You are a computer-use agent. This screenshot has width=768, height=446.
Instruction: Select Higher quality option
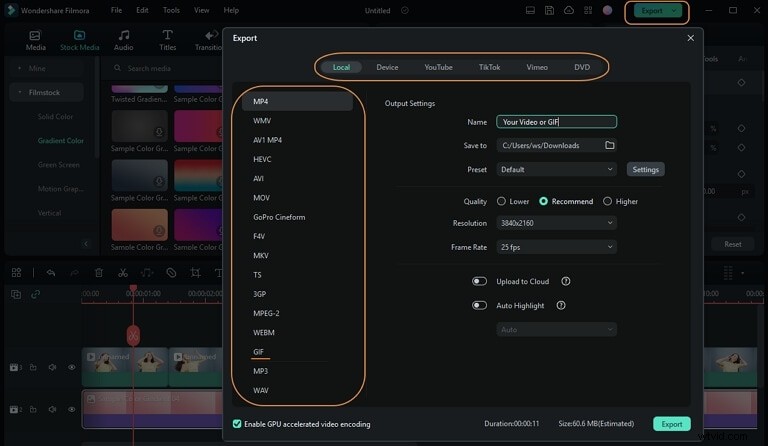tap(607, 201)
